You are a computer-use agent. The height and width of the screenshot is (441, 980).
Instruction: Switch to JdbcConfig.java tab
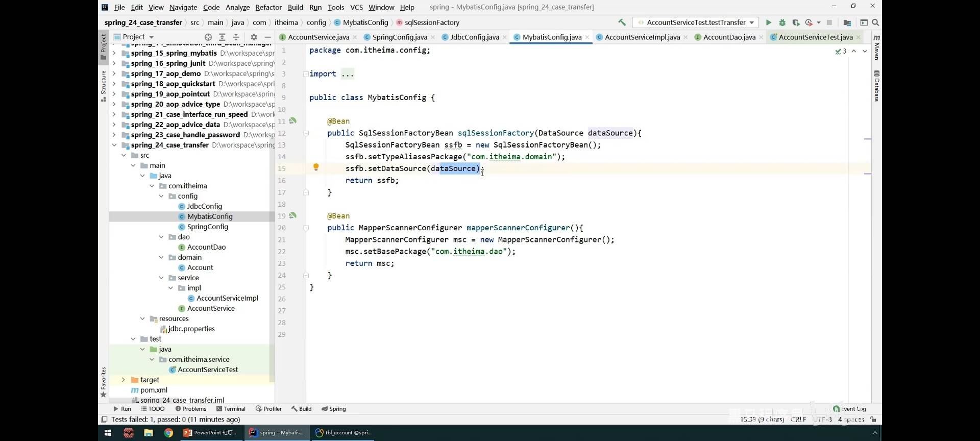475,37
